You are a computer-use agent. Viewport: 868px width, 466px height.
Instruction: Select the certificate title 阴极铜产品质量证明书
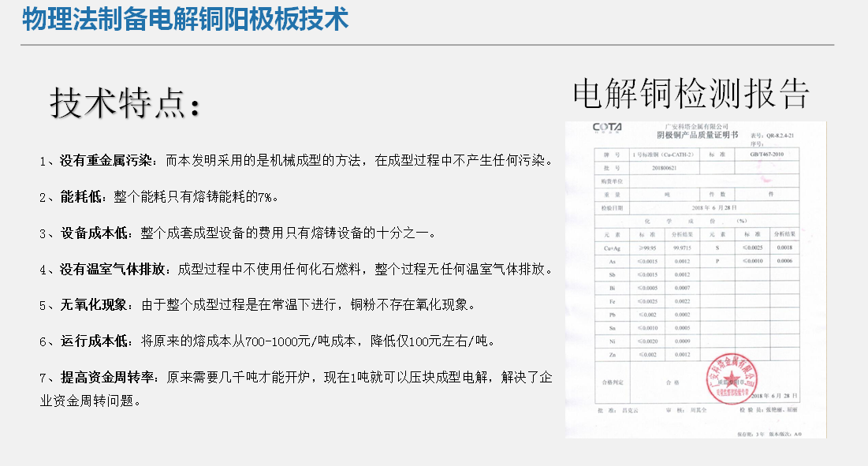698,135
